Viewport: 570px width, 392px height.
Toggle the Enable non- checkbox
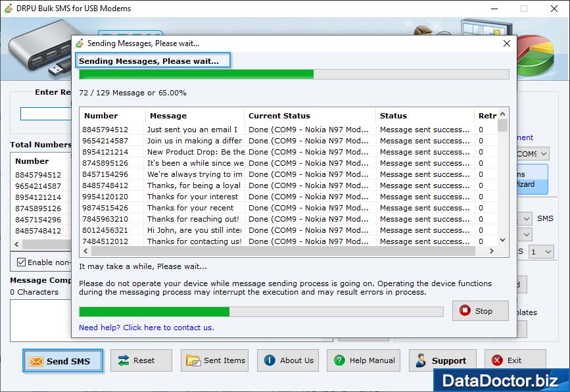click(x=22, y=262)
